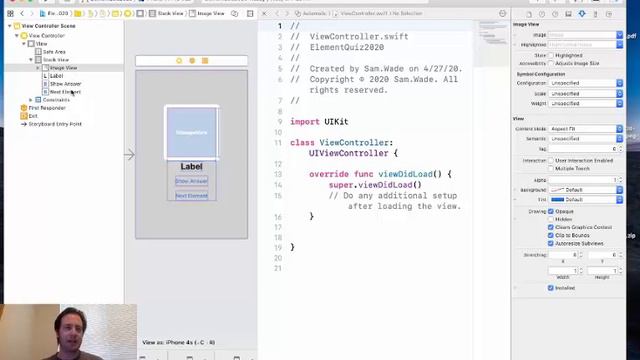
Task: Open the Image name dropdown
Action: pos(620,35)
